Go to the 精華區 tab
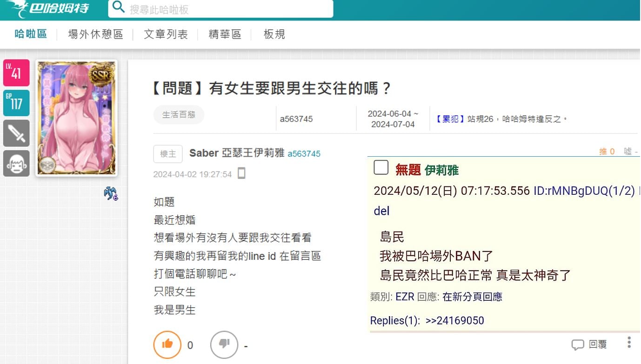Screen dimensions: 641x364 click(225, 34)
